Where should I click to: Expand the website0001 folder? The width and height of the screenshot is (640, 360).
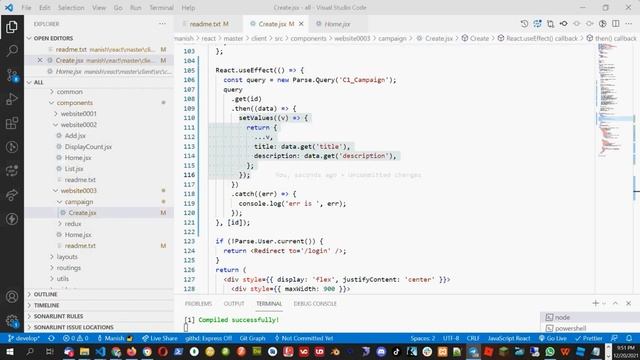tap(78, 113)
